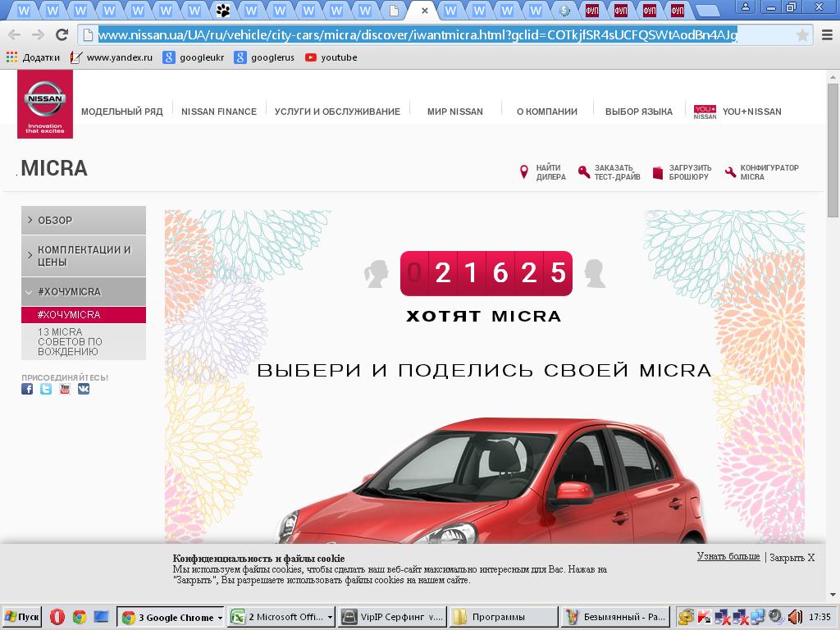840x630 pixels.
Task: Click the Nissan logo
Action: pos(45,104)
